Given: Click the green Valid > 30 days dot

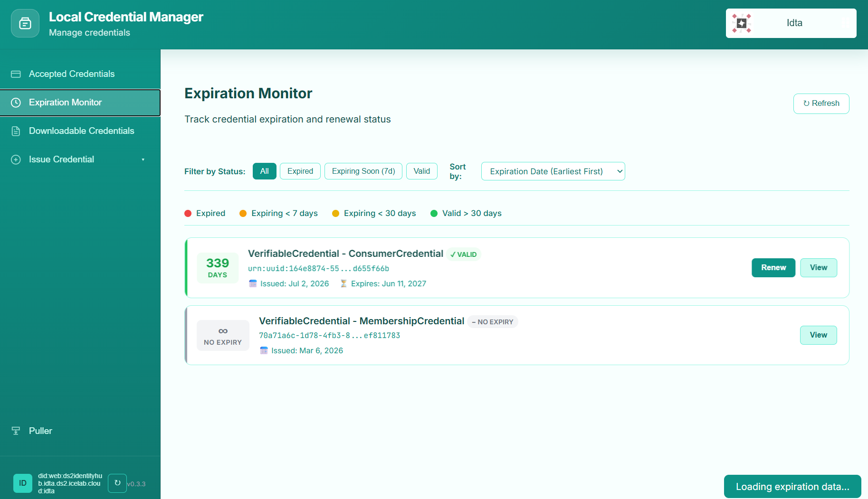Looking at the screenshot, I should tap(434, 214).
